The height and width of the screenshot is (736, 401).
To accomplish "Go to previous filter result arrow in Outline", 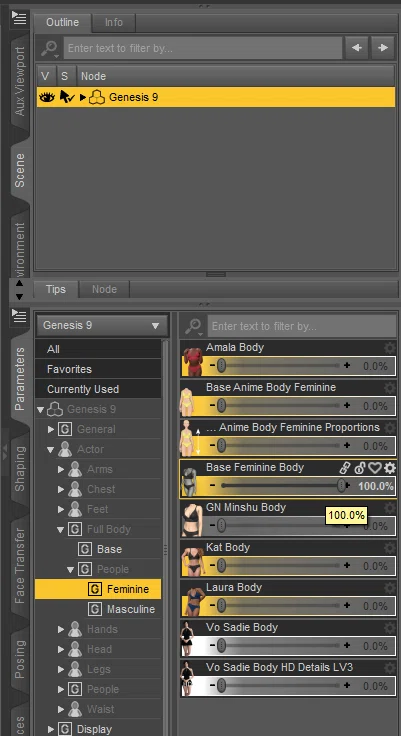I will (x=357, y=48).
